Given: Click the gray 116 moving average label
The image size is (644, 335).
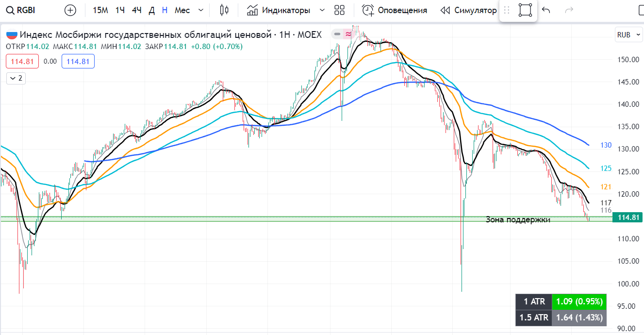Looking at the screenshot, I should [606, 210].
